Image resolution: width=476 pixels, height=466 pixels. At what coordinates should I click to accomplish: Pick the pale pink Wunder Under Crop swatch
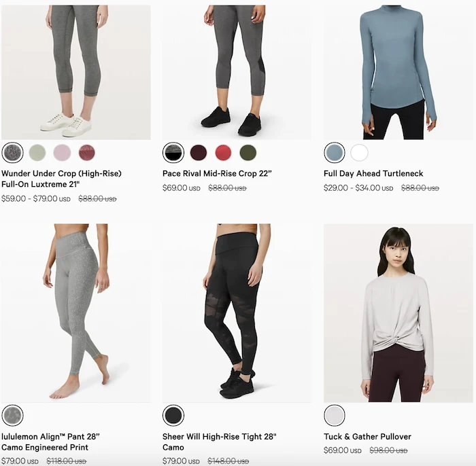coord(63,153)
